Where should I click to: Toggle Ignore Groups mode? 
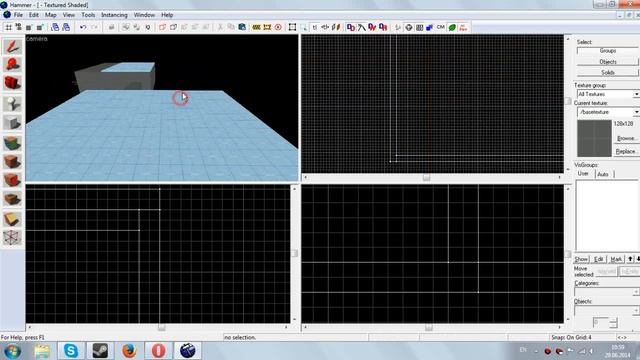point(147,27)
